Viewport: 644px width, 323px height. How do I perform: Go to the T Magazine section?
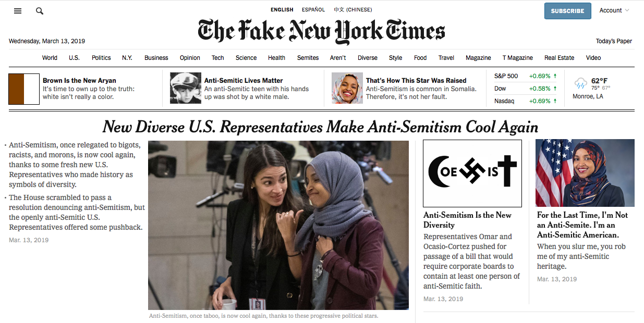[517, 58]
